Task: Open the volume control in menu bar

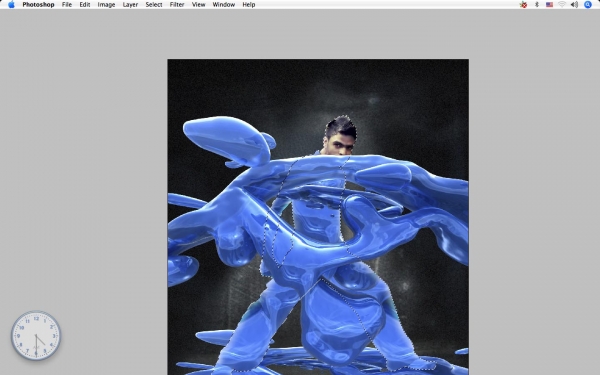Action: (x=574, y=5)
